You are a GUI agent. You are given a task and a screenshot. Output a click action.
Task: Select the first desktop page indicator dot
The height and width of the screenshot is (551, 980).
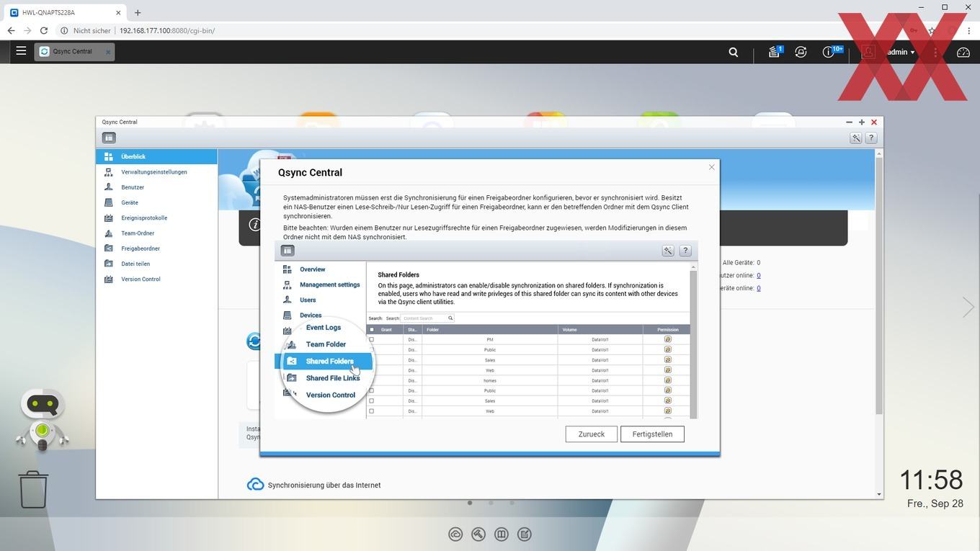[x=470, y=503]
